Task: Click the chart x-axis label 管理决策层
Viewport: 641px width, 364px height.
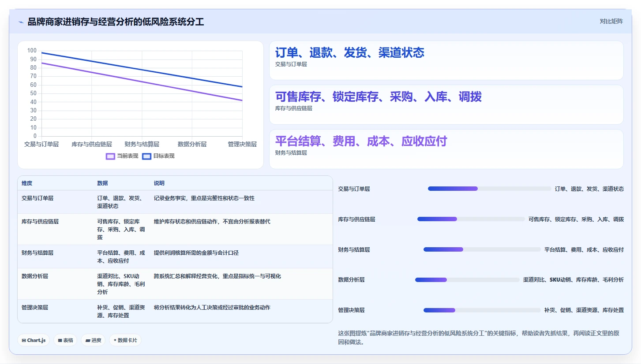Action: pyautogui.click(x=242, y=144)
